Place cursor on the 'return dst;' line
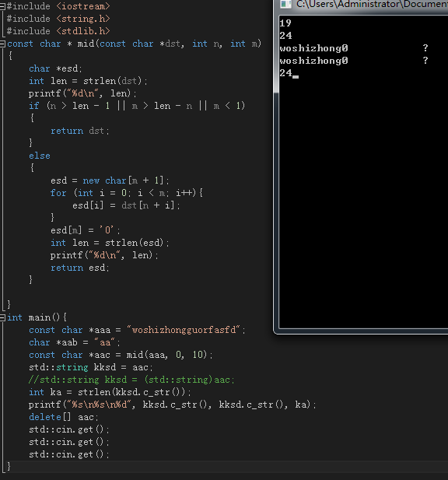 (x=79, y=131)
